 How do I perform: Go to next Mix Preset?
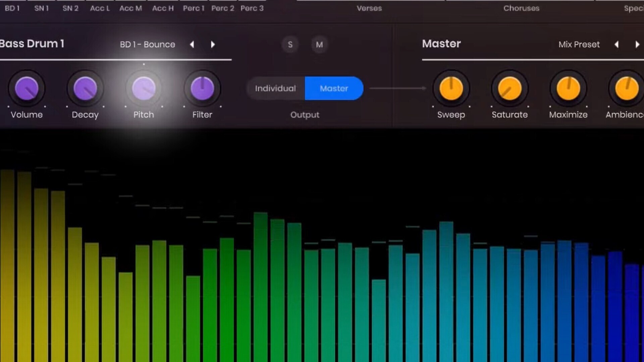[637, 45]
